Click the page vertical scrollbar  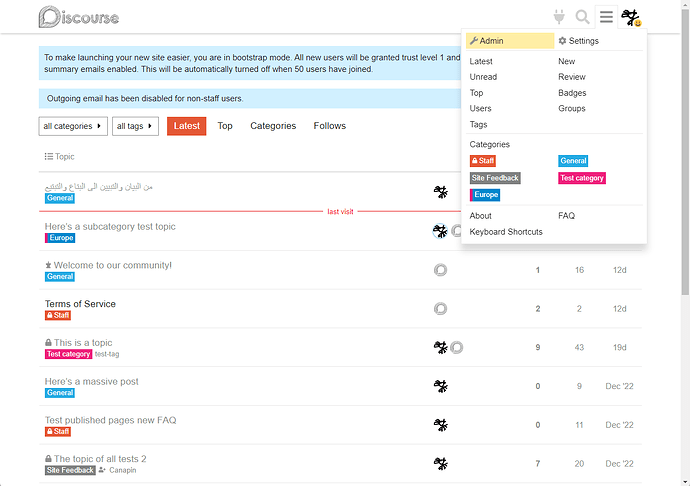(685, 150)
